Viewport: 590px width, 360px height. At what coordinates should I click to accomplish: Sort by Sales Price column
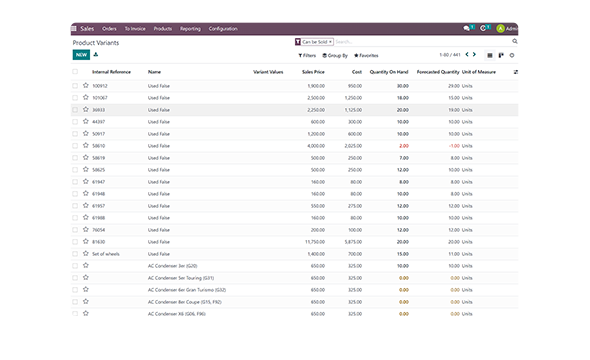click(313, 72)
